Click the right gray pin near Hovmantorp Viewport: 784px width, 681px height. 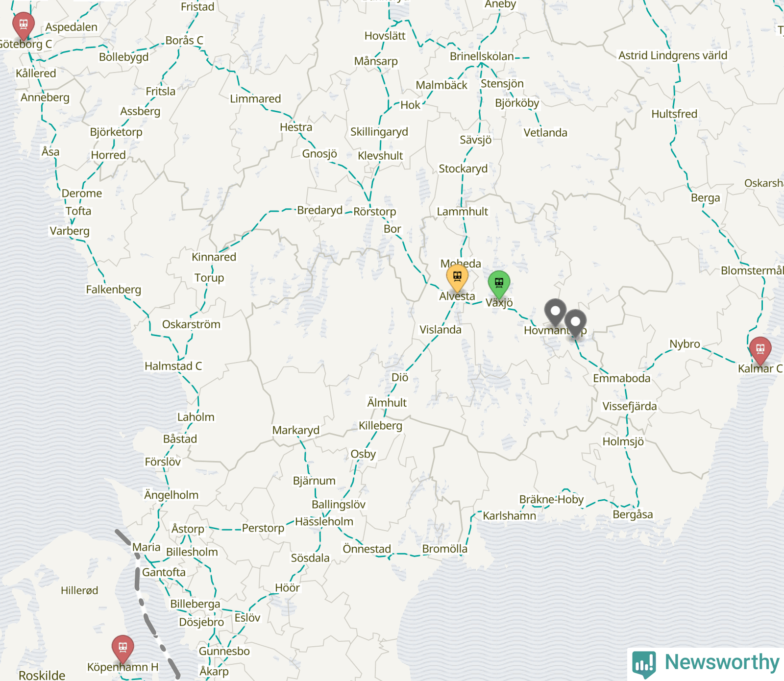575,323
